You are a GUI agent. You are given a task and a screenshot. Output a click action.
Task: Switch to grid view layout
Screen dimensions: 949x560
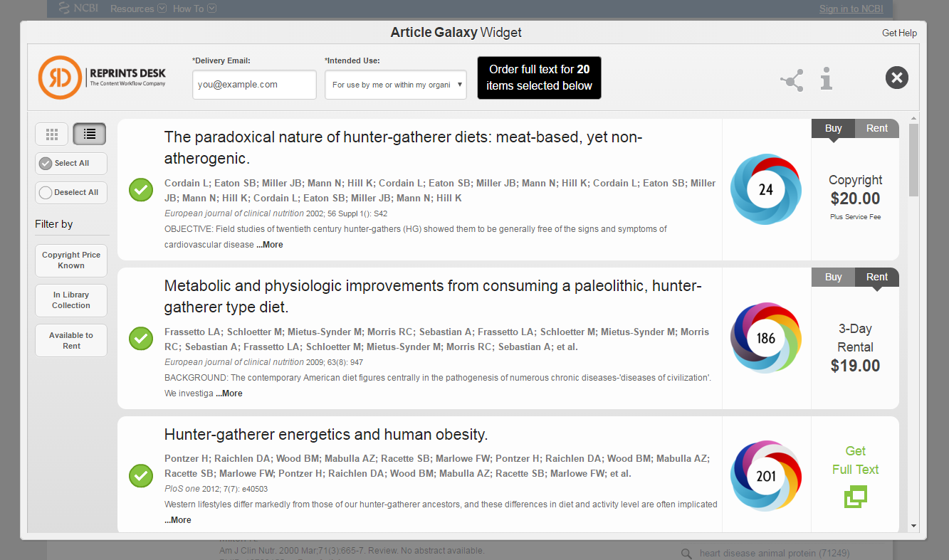51,133
